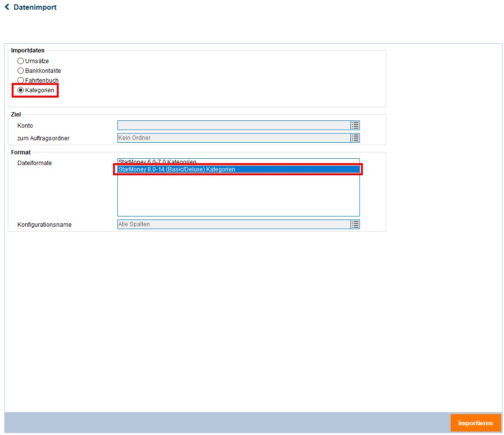Screen dimensions: 504x435
Task: Open the Auftragsordner list icon
Action: click(x=355, y=138)
